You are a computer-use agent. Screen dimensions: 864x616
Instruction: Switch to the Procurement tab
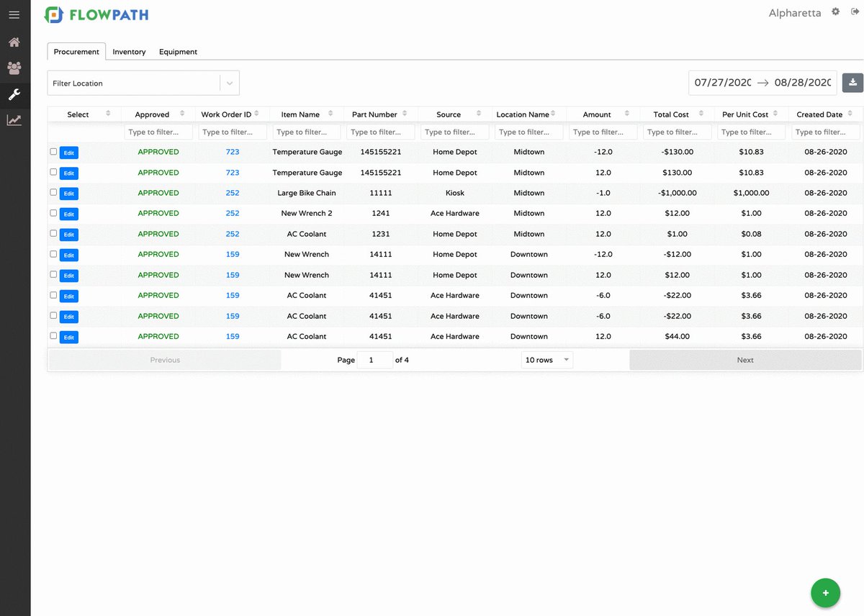tap(76, 52)
